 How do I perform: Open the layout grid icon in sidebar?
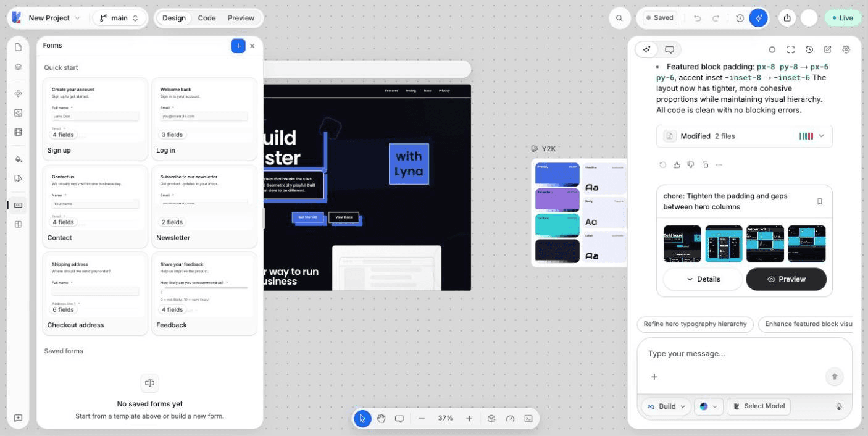[x=18, y=225]
